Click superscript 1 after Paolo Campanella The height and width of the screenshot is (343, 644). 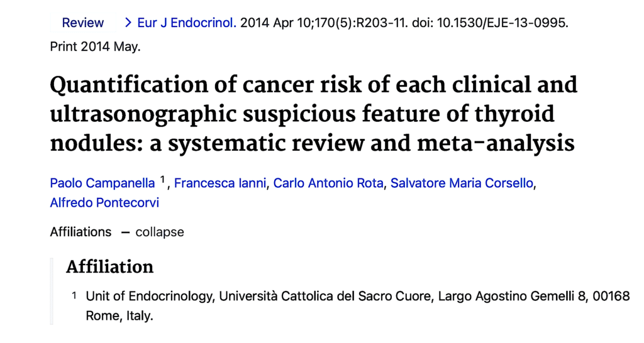(162, 180)
